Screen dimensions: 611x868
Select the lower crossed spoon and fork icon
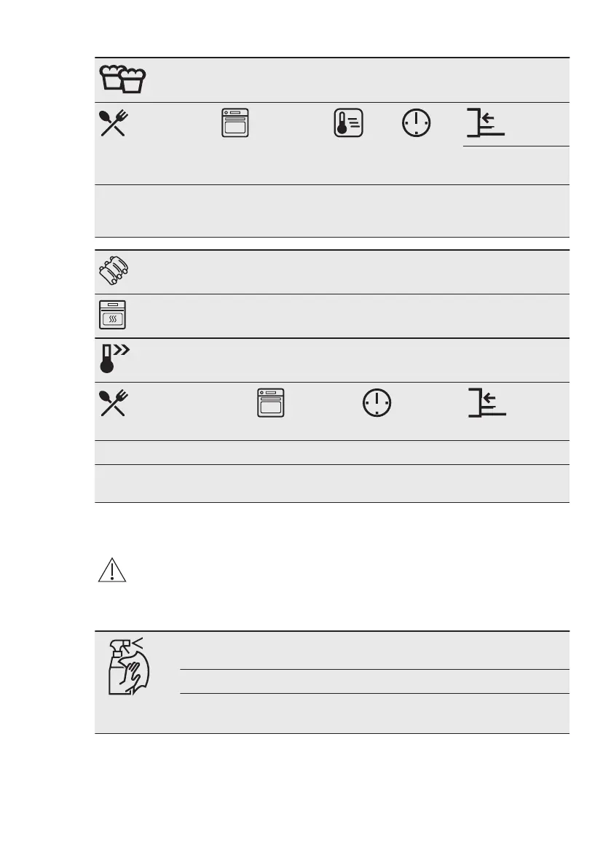point(114,402)
